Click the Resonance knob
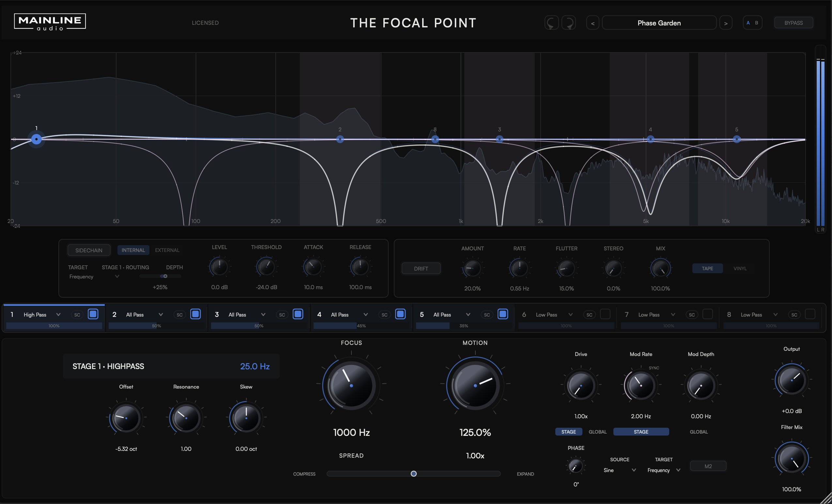 186,418
